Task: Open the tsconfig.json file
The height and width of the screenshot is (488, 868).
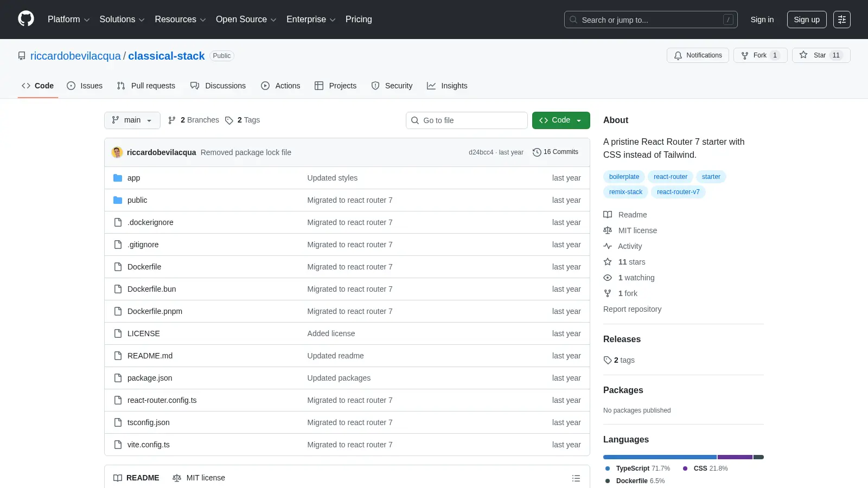Action: pyautogui.click(x=148, y=422)
